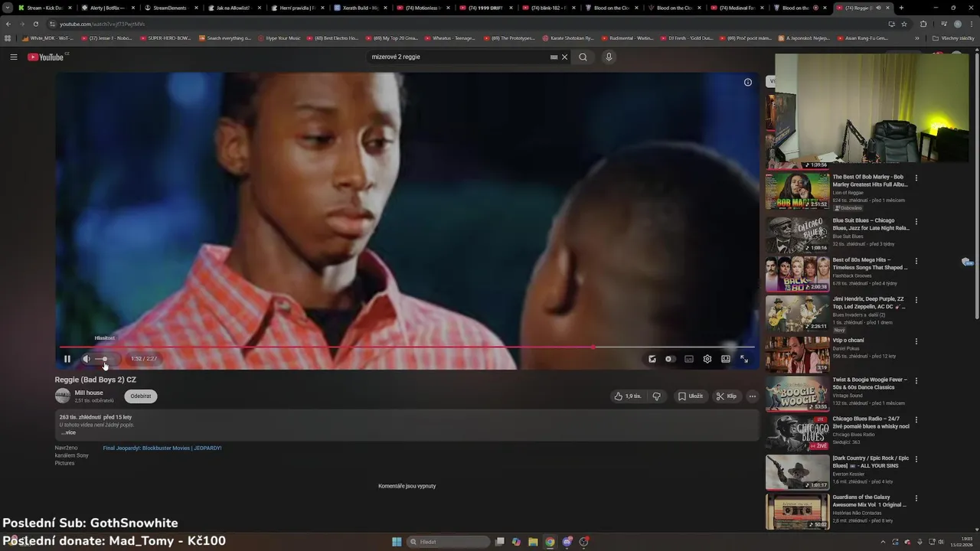Open more actions menu below the video
Image resolution: width=980 pixels, height=551 pixels.
[x=753, y=396]
